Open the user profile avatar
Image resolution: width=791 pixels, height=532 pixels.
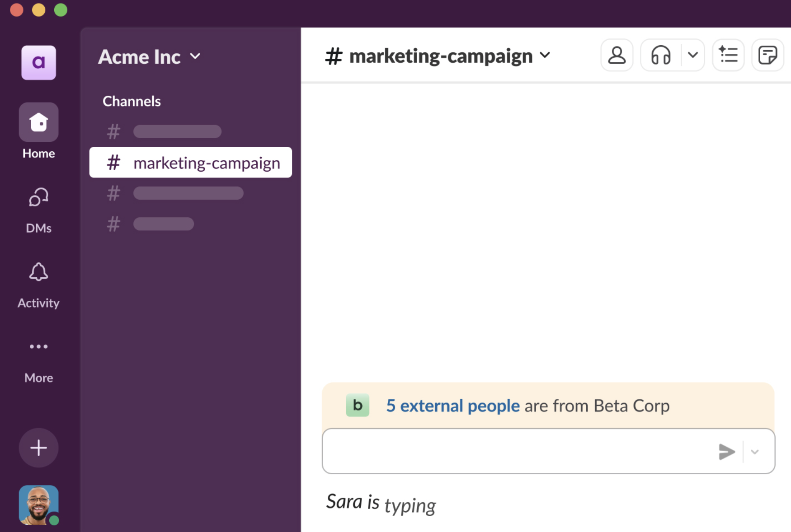click(x=38, y=505)
